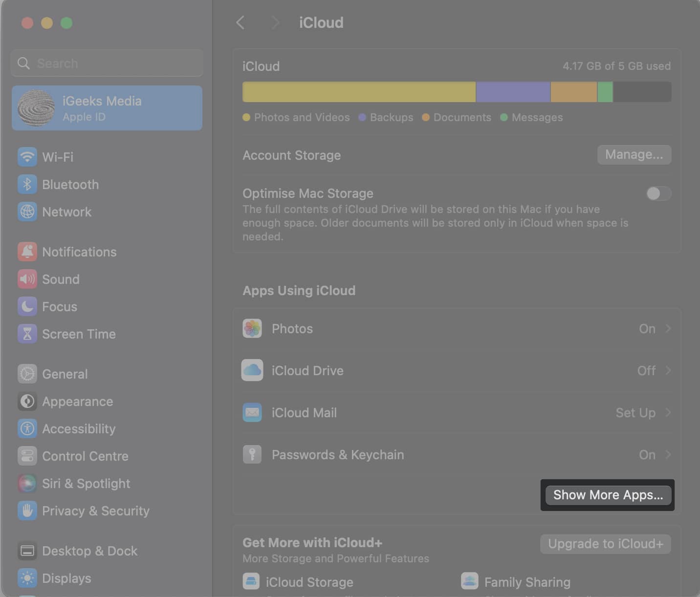Open the Displays sun icon
The height and width of the screenshot is (597, 700).
point(27,578)
